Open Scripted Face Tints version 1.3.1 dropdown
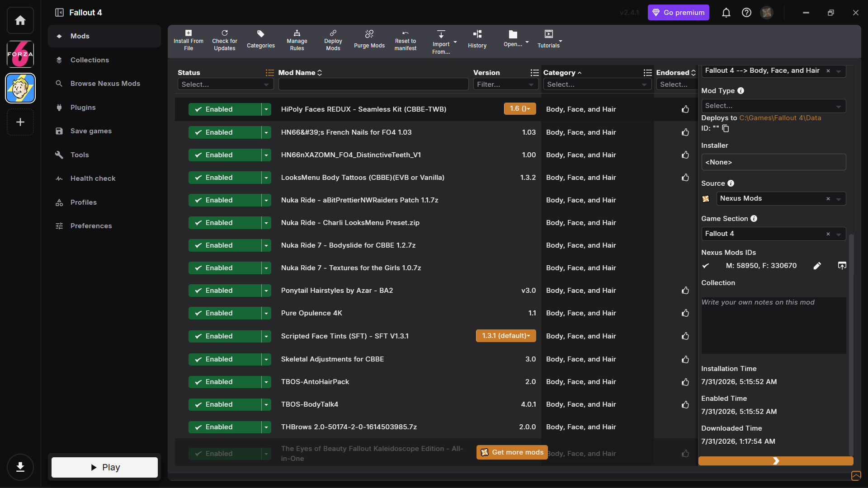 (506, 336)
